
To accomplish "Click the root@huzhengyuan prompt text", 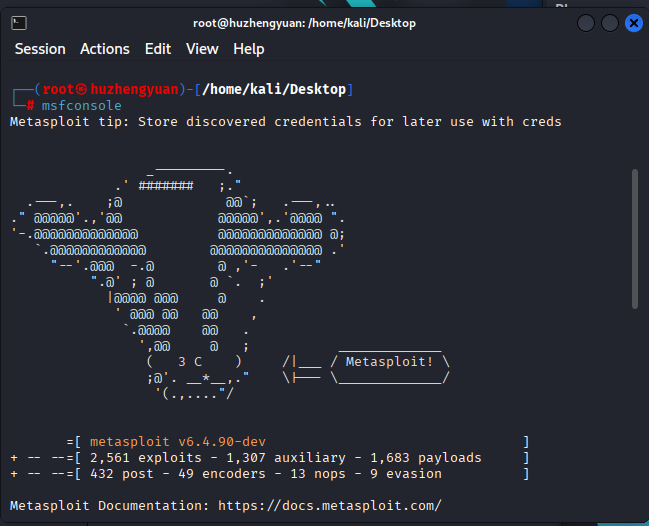I will (x=110, y=89).
